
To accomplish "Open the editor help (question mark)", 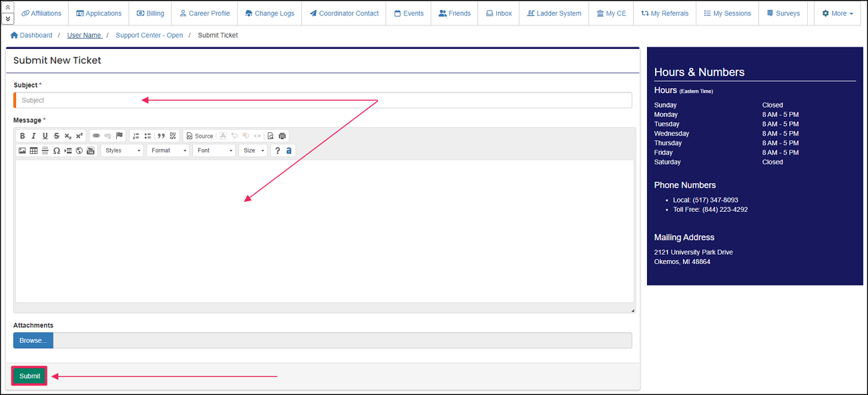I will coord(276,150).
